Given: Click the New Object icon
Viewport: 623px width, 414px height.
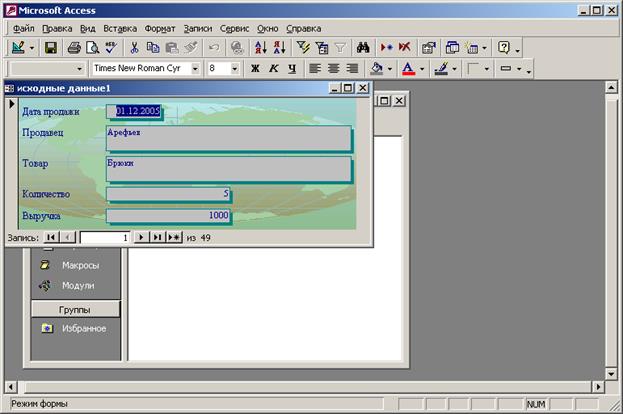Looking at the screenshot, I should (x=472, y=48).
